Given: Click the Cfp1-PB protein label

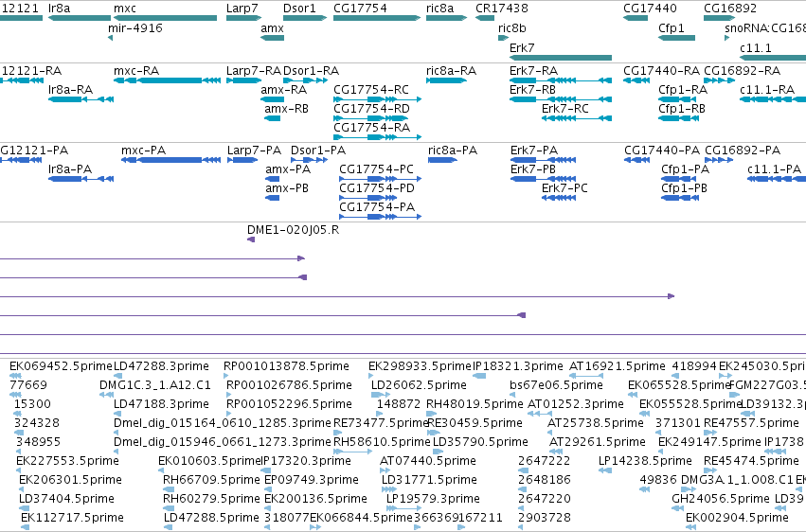Looking at the screenshot, I should (x=684, y=188).
